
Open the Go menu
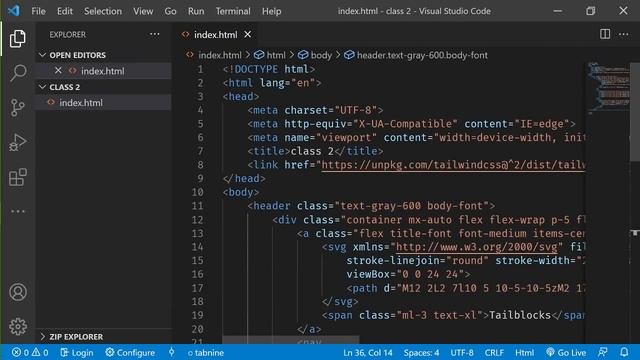point(170,11)
